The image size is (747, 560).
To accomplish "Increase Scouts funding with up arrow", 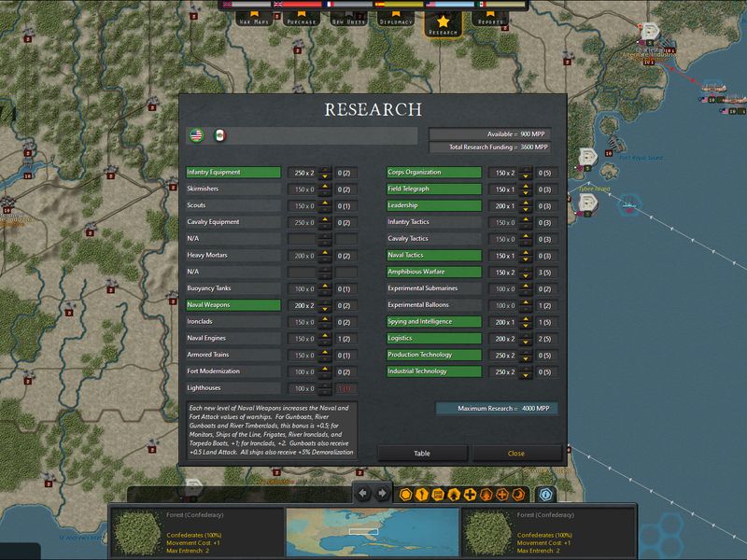I will [x=325, y=203].
